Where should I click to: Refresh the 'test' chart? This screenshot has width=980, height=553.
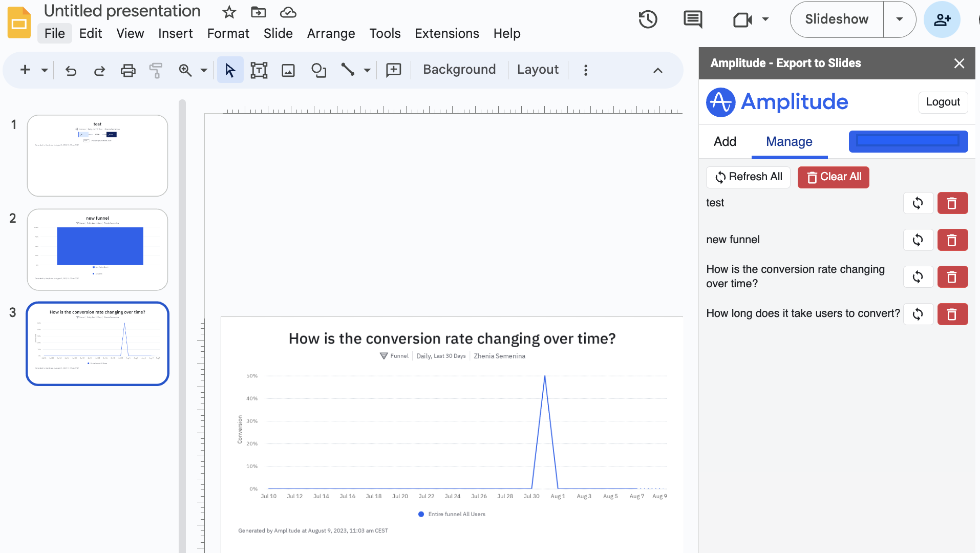(918, 203)
